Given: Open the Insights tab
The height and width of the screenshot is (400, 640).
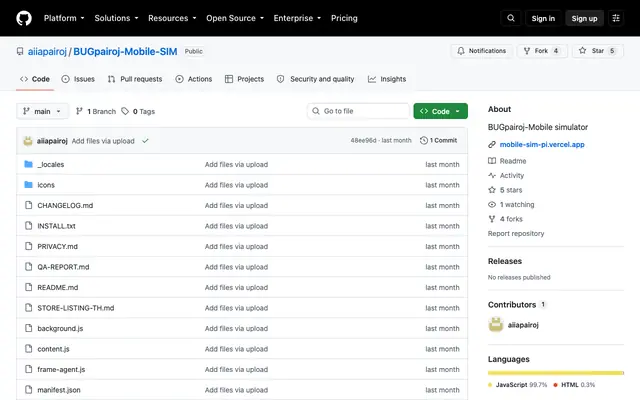Looking at the screenshot, I should [x=387, y=79].
